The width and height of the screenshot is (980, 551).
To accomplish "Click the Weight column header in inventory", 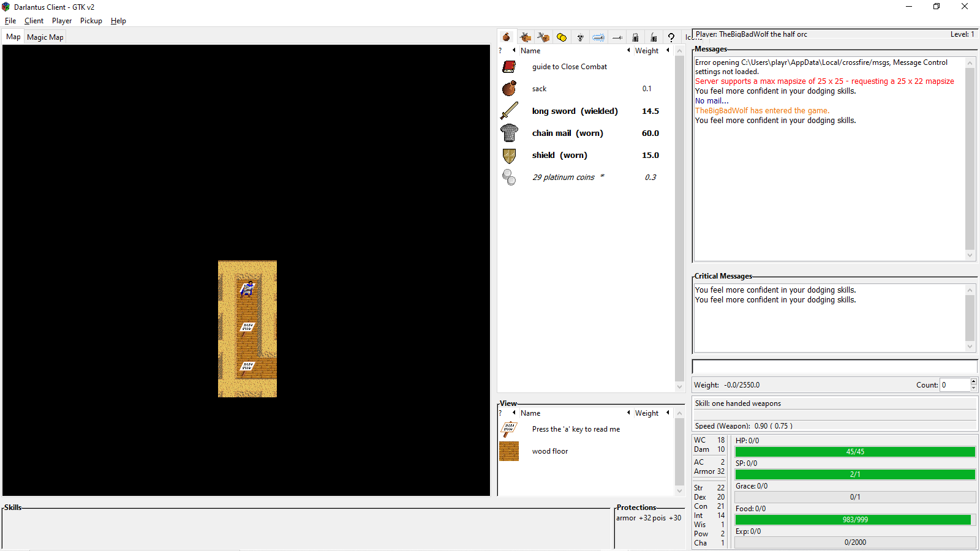I will point(646,51).
